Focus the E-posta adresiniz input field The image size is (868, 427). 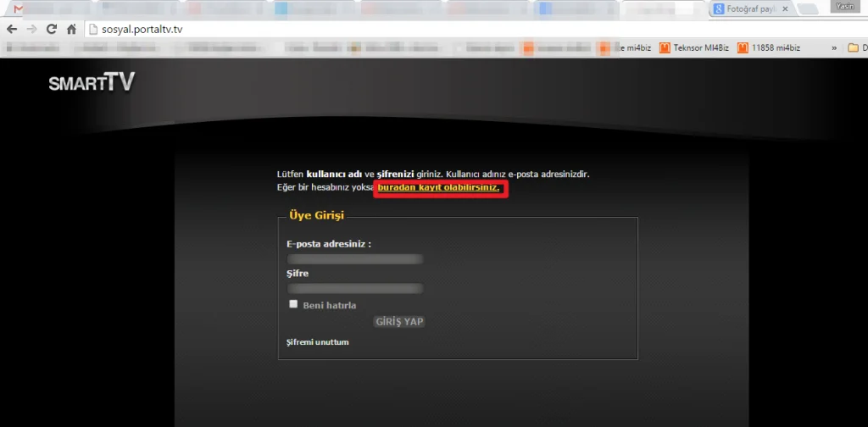(355, 259)
